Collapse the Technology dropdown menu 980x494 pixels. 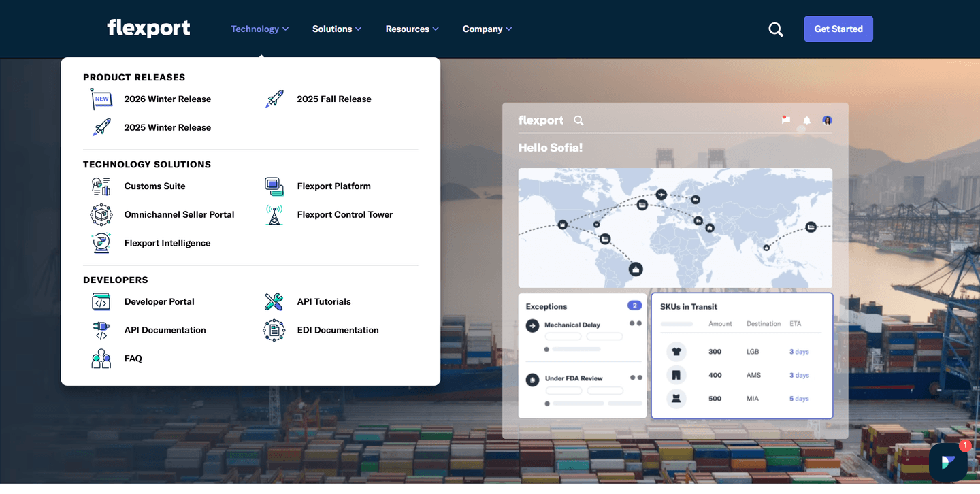click(x=260, y=29)
